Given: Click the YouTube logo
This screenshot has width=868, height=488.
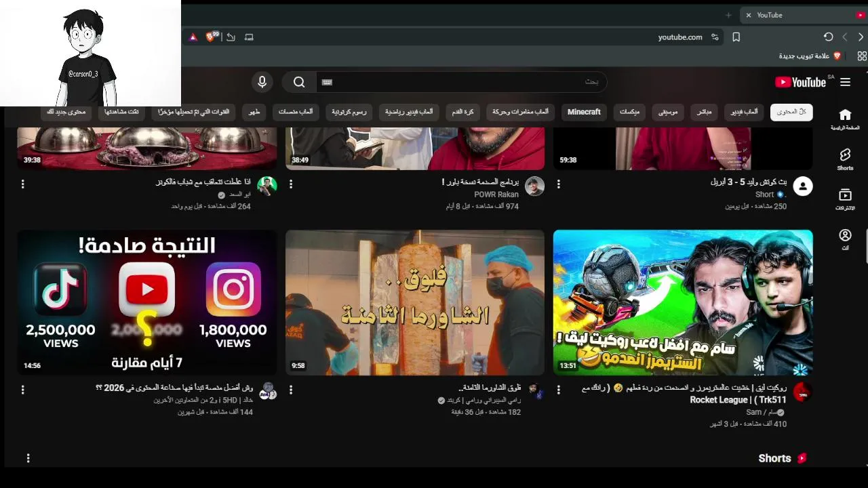Looking at the screenshot, I should 800,82.
